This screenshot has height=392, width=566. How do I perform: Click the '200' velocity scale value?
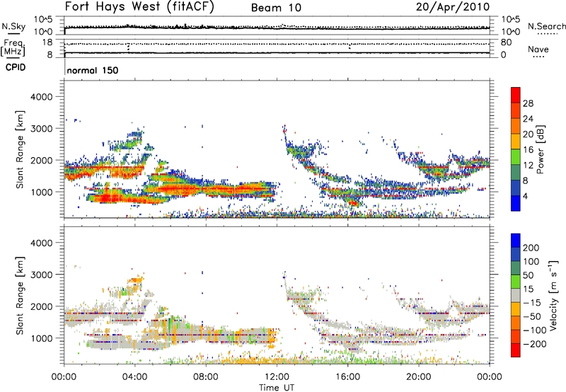tap(531, 248)
